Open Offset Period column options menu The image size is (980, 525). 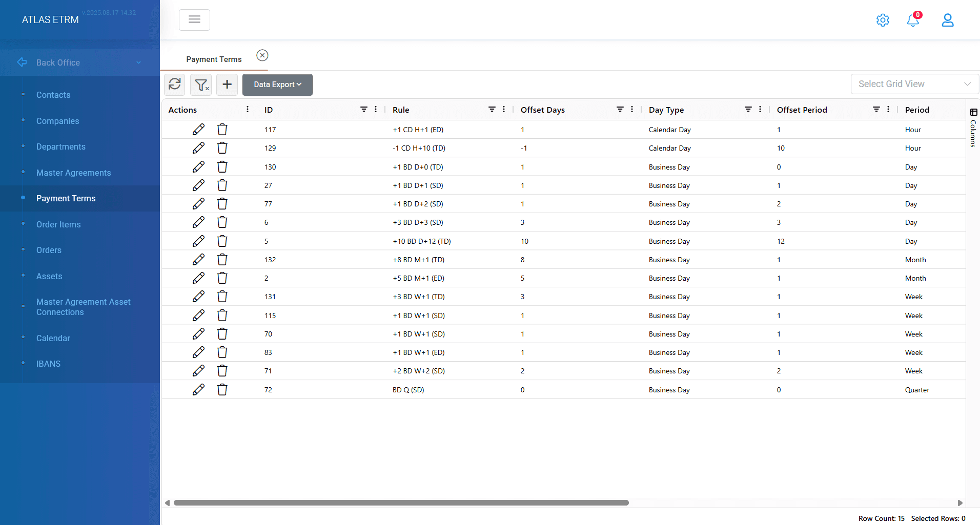(888, 110)
